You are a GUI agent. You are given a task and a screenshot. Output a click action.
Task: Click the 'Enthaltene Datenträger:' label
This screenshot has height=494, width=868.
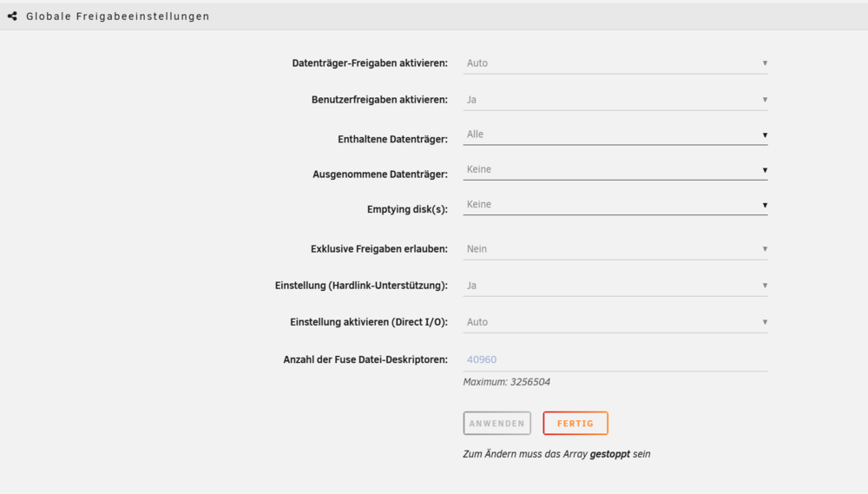[x=392, y=139]
